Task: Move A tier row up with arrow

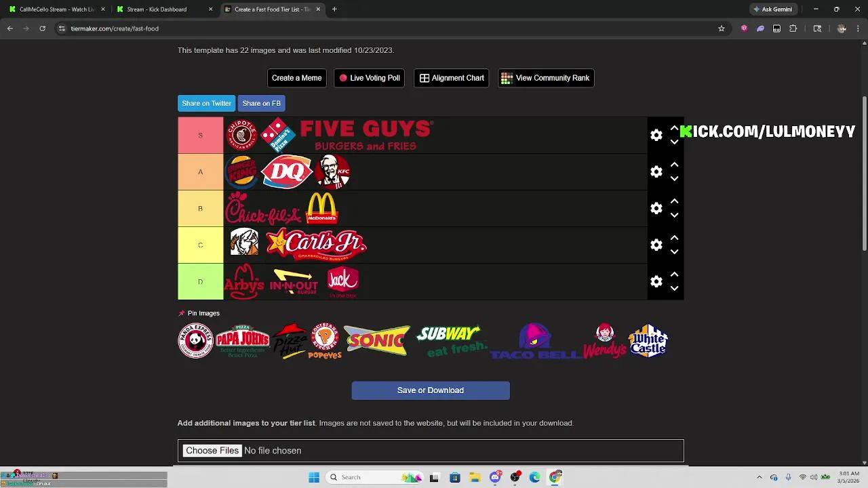Action: [674, 165]
